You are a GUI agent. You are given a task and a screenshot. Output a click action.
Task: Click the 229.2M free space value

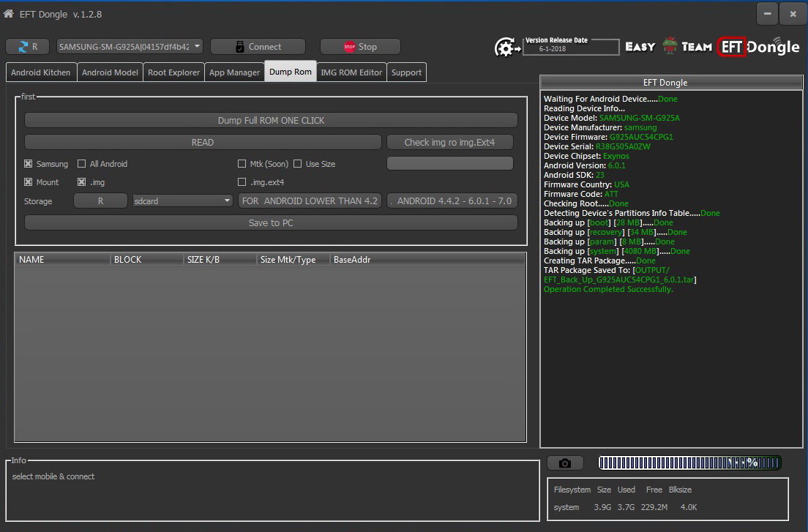point(654,507)
